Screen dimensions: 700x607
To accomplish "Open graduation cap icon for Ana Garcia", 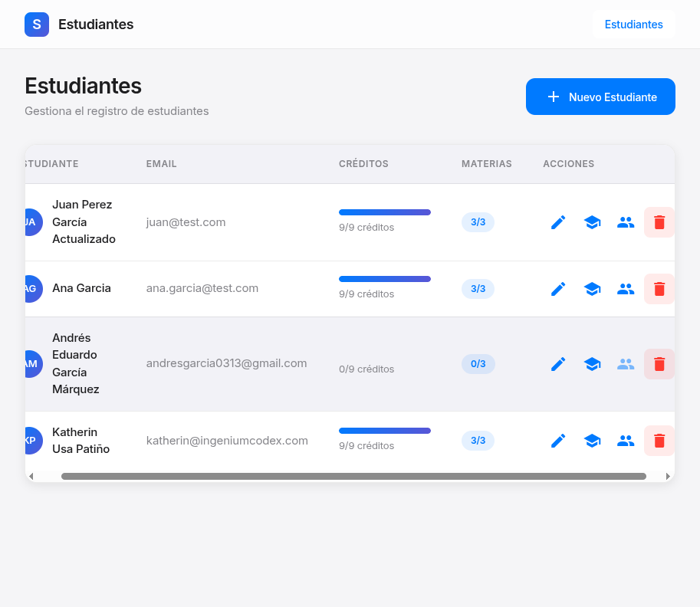I will (x=592, y=289).
